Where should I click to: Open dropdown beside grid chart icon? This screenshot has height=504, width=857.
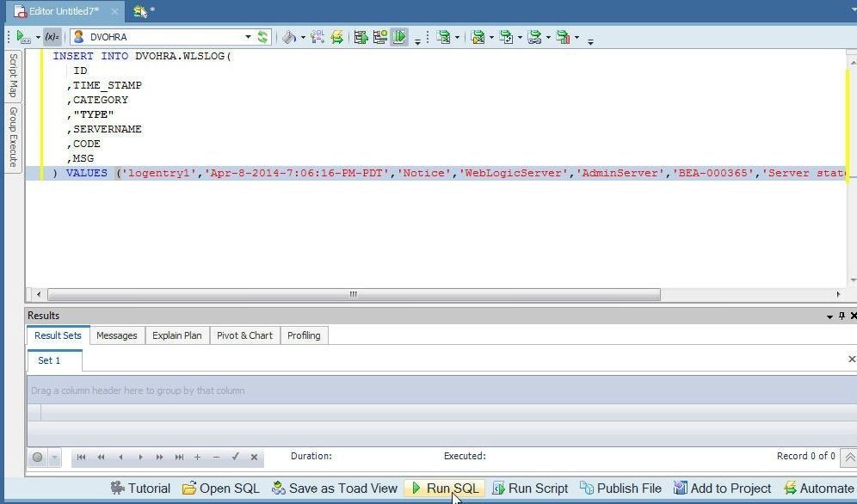click(577, 37)
